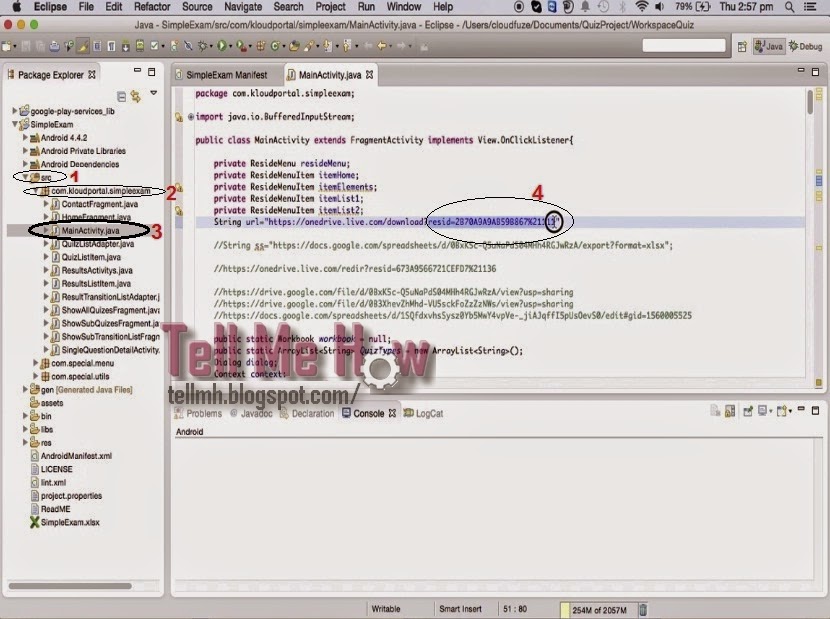Collapse All in Package Explorer
The width and height of the screenshot is (830, 619).
point(121,96)
